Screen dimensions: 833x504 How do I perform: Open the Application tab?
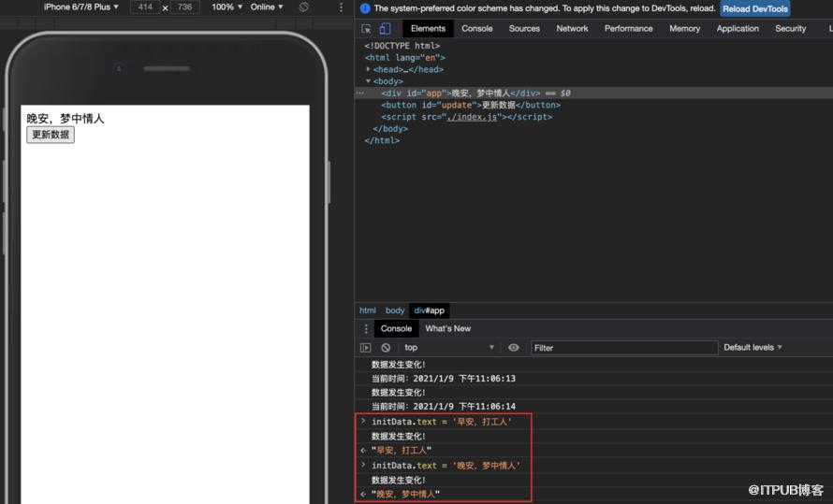[x=738, y=29]
